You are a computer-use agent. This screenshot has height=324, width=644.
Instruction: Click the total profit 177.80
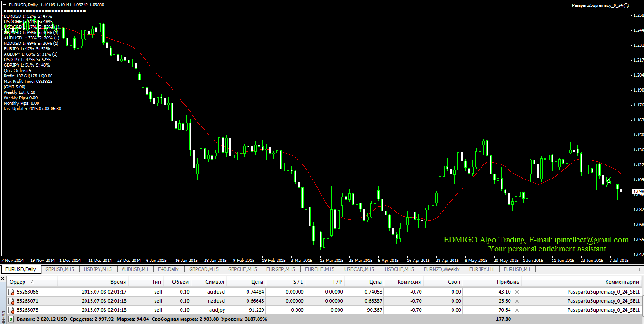(x=503, y=319)
